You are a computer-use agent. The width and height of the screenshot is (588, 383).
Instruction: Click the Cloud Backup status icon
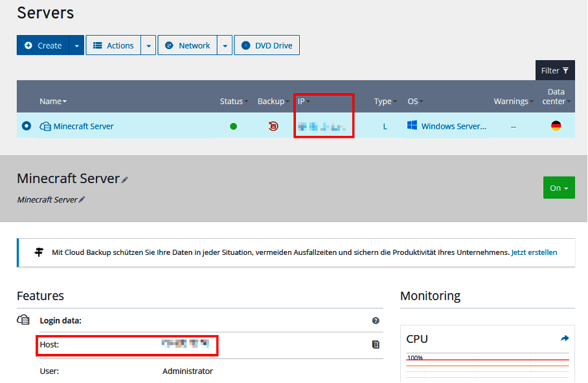[x=273, y=126]
